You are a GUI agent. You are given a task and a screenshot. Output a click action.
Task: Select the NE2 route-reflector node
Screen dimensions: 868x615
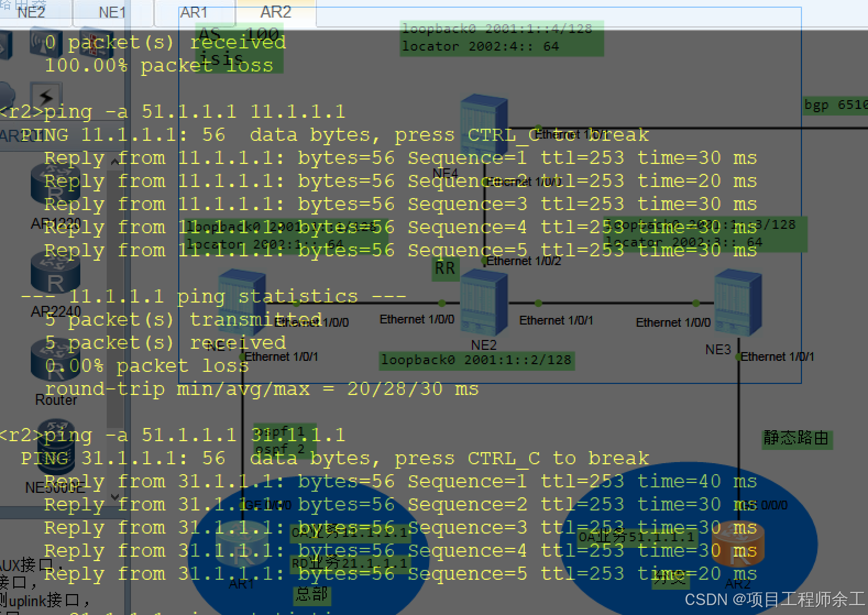point(483,303)
